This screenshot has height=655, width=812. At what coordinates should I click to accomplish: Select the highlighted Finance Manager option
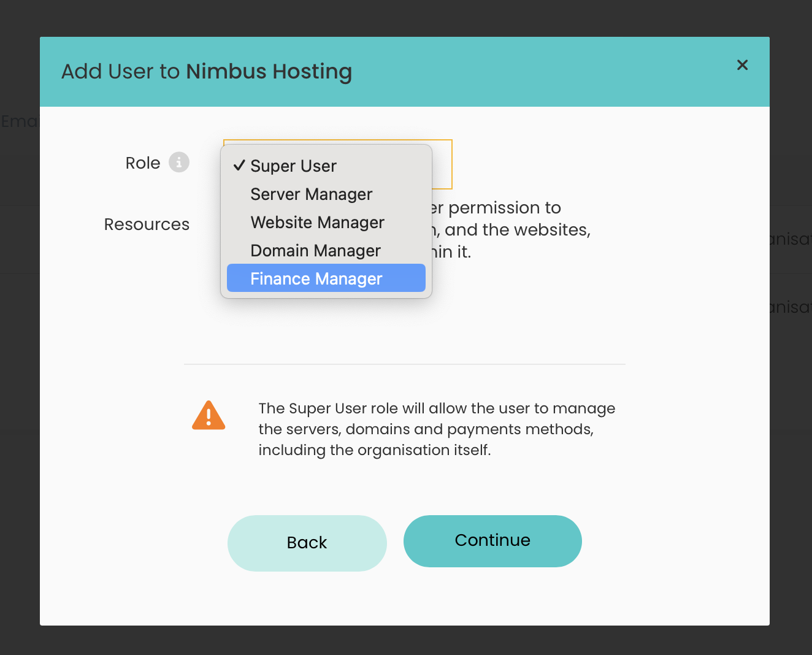coord(326,278)
